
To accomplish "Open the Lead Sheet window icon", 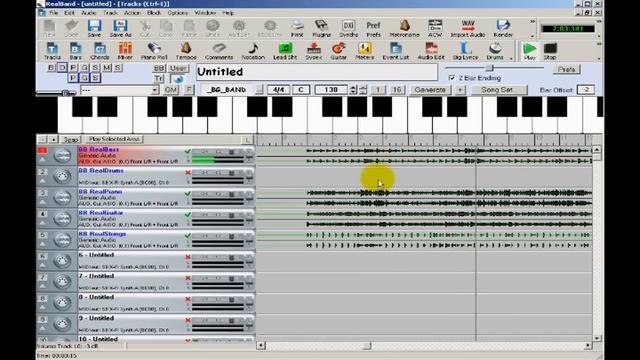I will tap(285, 51).
